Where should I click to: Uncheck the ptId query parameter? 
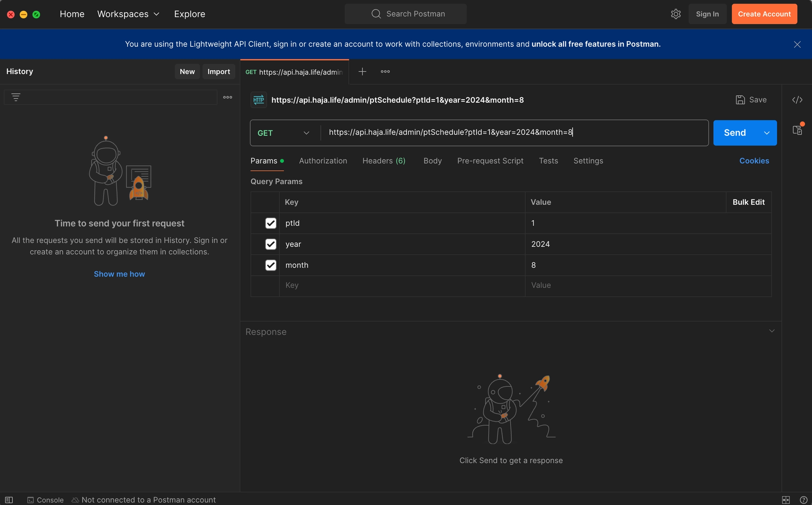tap(271, 223)
